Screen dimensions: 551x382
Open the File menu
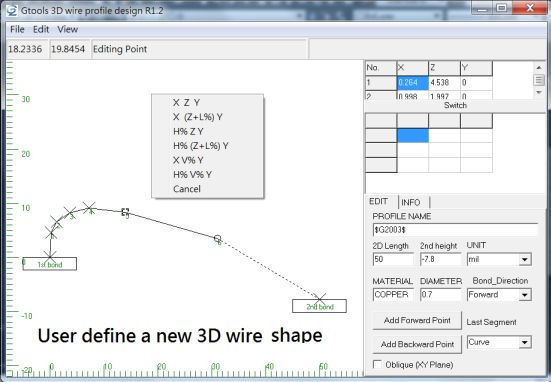[17, 30]
